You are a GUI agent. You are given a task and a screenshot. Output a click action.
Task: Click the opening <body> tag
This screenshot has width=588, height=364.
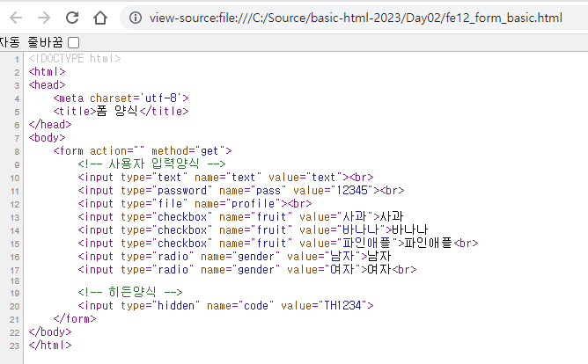pyautogui.click(x=47, y=138)
